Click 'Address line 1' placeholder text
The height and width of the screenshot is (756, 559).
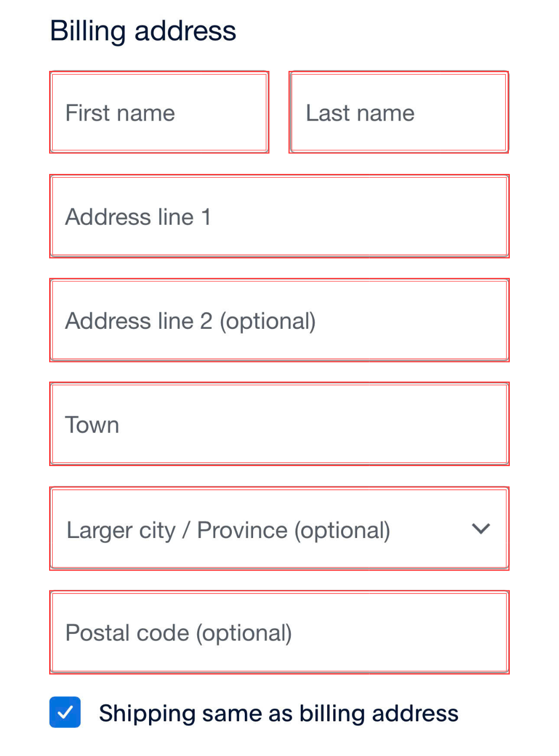point(138,217)
